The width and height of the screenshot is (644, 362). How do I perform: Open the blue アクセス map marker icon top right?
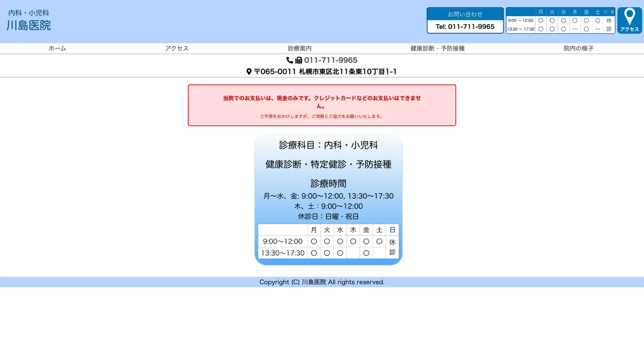coord(629,19)
